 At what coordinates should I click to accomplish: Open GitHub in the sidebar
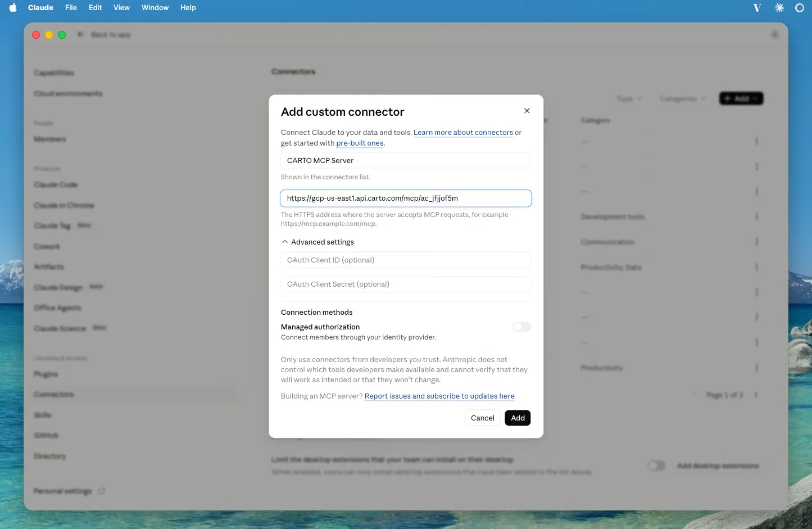46,436
